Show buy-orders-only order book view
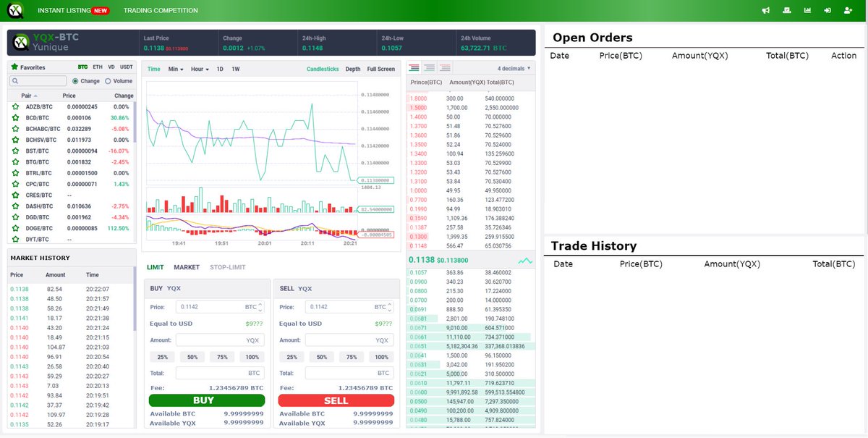This screenshot has height=438, width=868. [430, 67]
